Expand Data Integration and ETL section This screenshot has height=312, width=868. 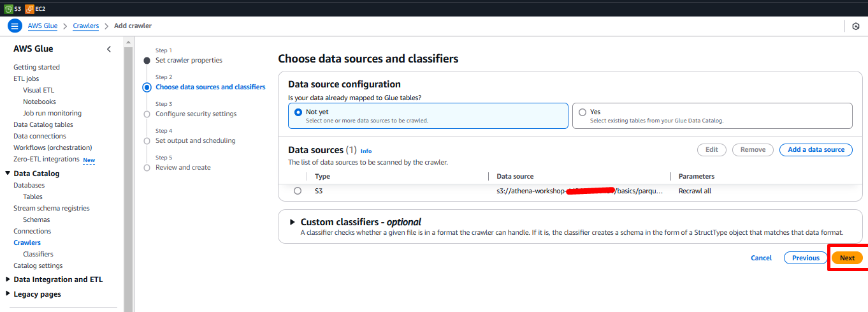8,279
